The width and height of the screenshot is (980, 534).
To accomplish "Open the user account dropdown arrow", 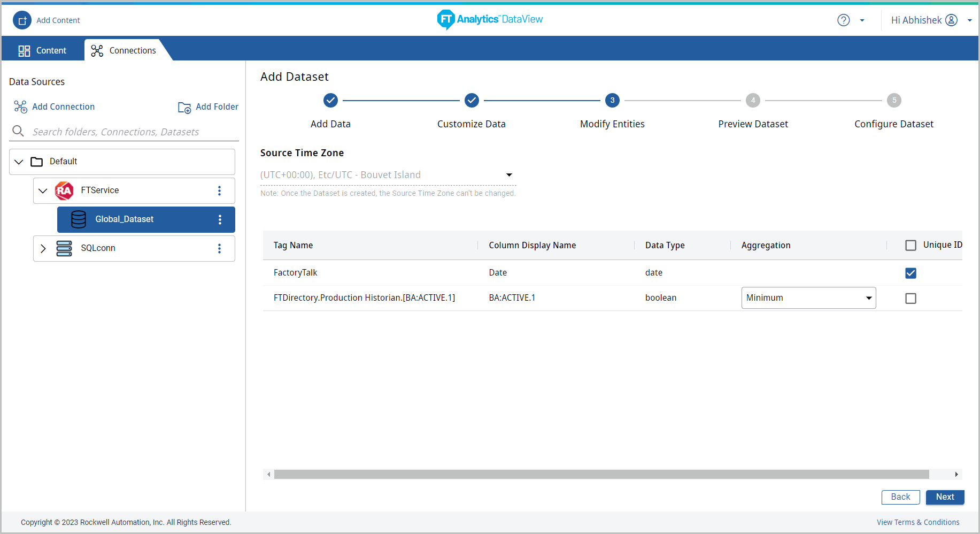I will 969,20.
